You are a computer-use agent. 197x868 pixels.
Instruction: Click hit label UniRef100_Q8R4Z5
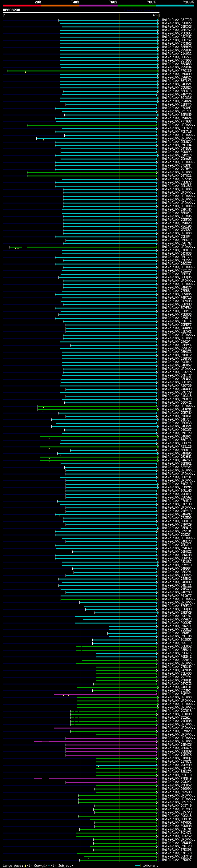point(177,749)
